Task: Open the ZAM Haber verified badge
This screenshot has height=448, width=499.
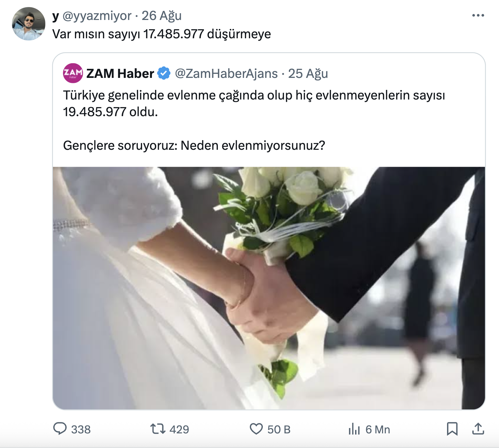Action: coord(164,73)
